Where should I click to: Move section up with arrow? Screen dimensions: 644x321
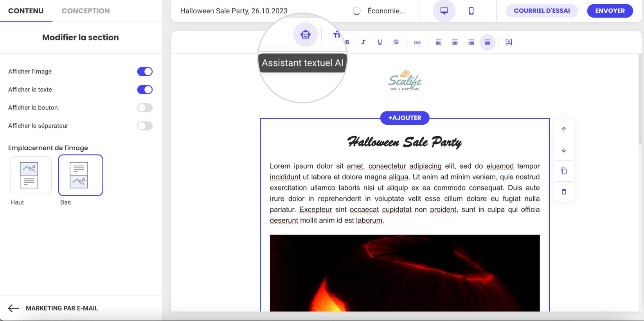click(564, 129)
